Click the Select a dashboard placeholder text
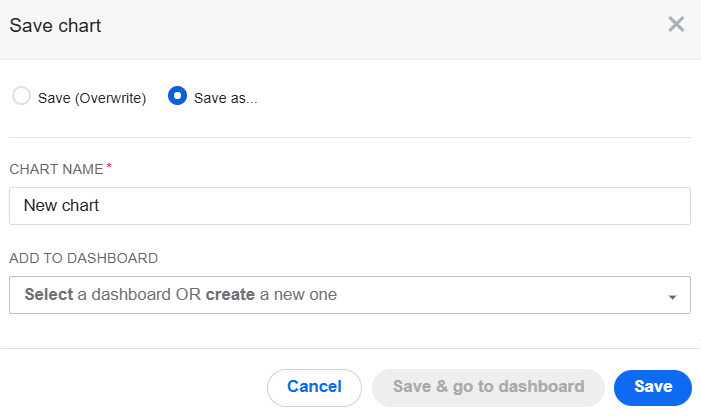701x416 pixels. 181,295
